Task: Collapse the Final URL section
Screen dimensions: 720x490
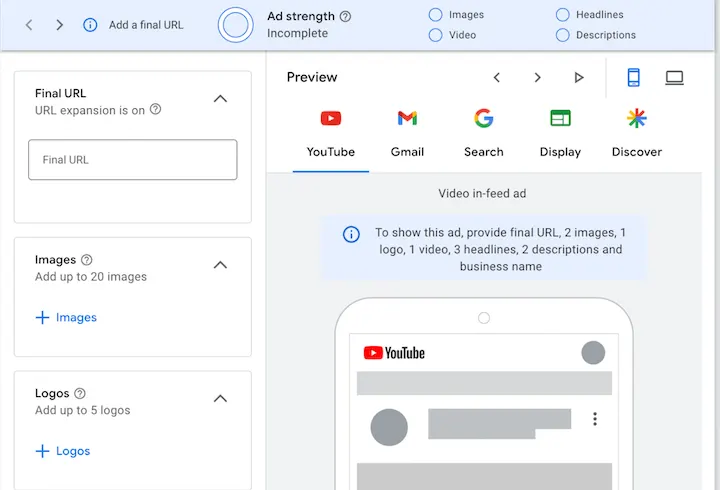Action: click(220, 99)
